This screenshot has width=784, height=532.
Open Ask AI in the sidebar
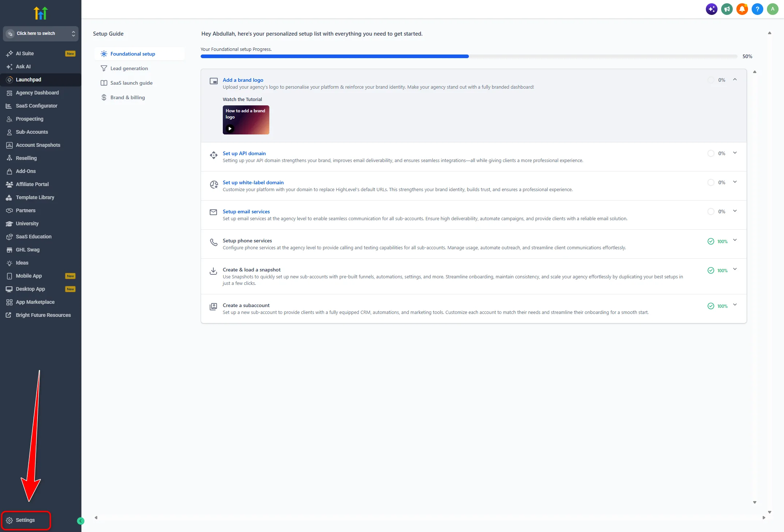tap(41, 66)
